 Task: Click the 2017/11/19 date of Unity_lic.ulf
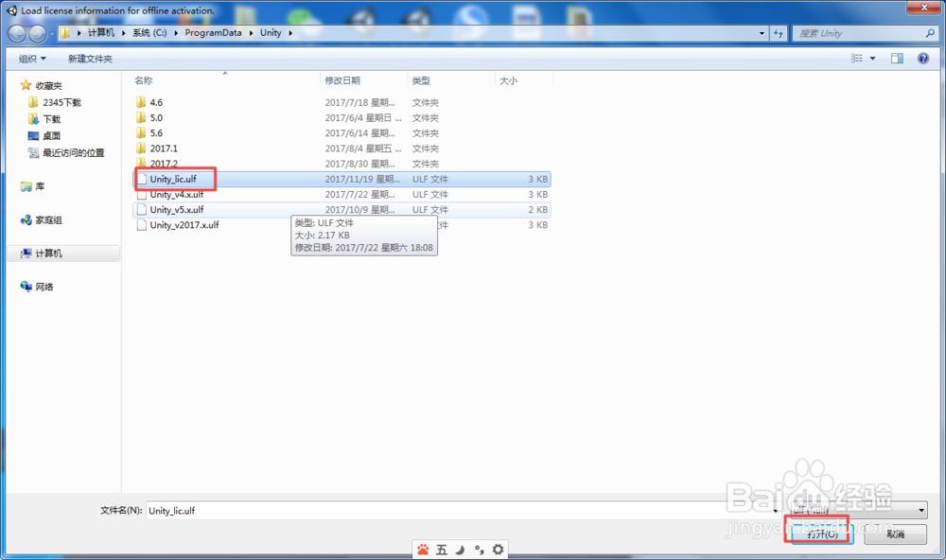(x=362, y=179)
